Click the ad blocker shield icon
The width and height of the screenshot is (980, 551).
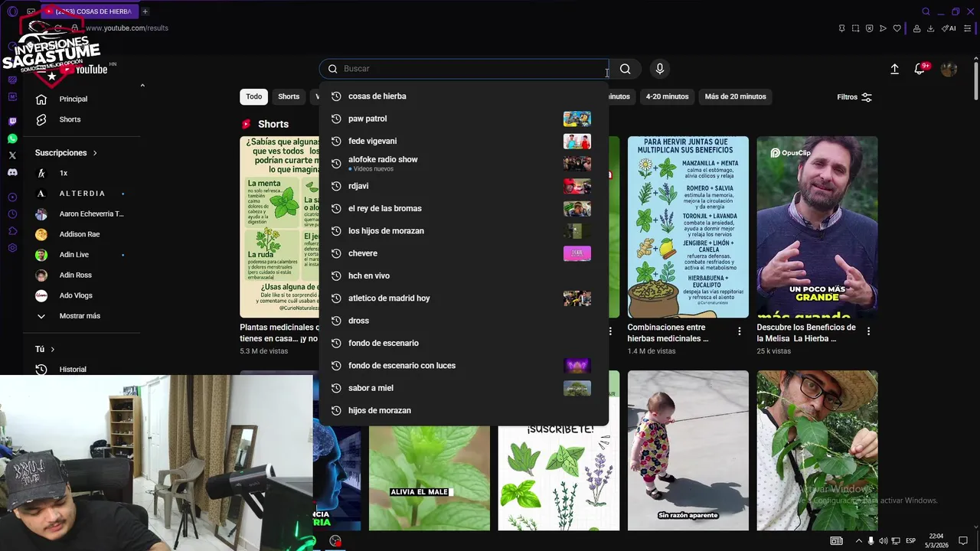point(869,28)
